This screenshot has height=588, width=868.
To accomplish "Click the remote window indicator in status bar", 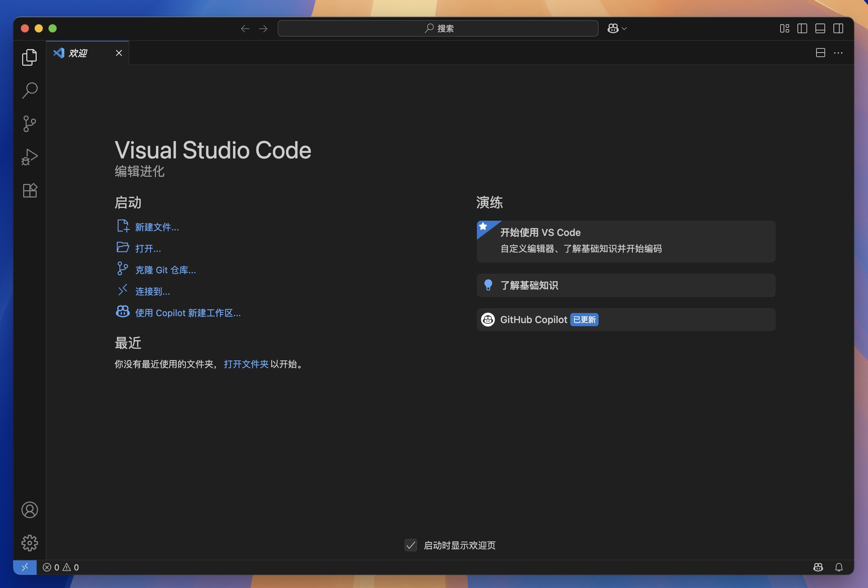I will point(25,568).
